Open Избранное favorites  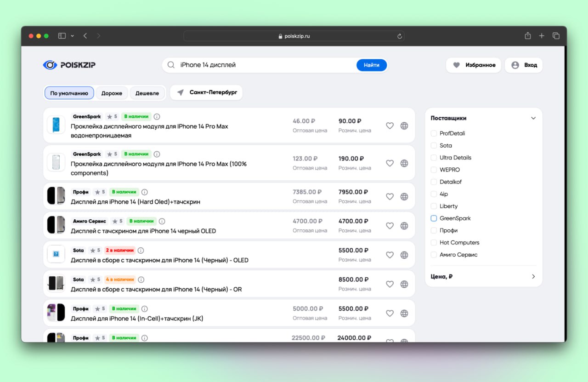tap(474, 65)
